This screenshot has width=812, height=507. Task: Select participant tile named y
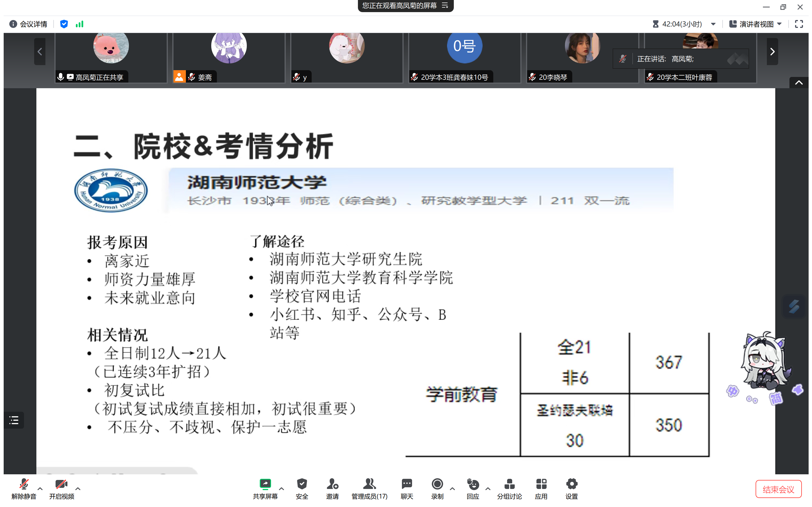point(347,58)
